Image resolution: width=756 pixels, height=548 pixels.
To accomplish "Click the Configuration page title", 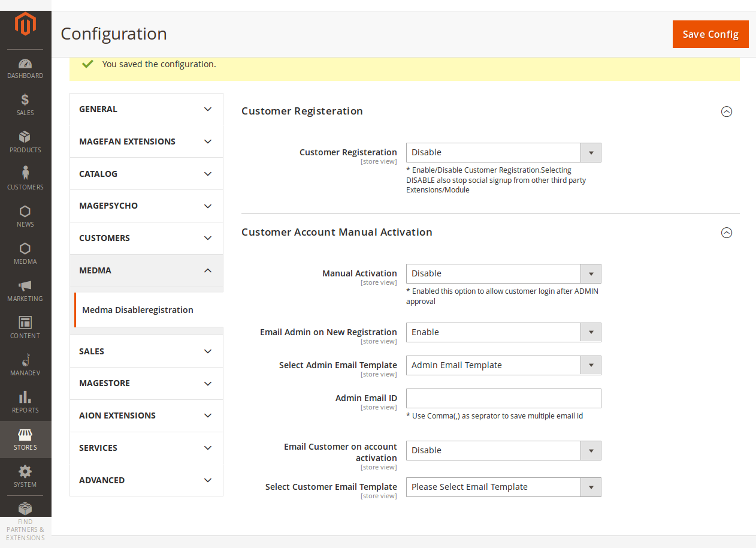I will click(114, 34).
